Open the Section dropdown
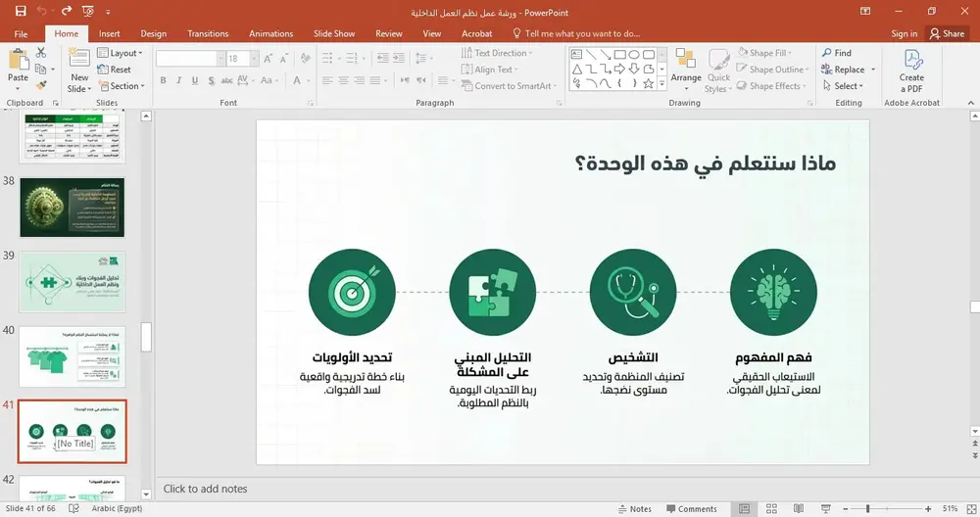This screenshot has height=517, width=980. coord(122,85)
